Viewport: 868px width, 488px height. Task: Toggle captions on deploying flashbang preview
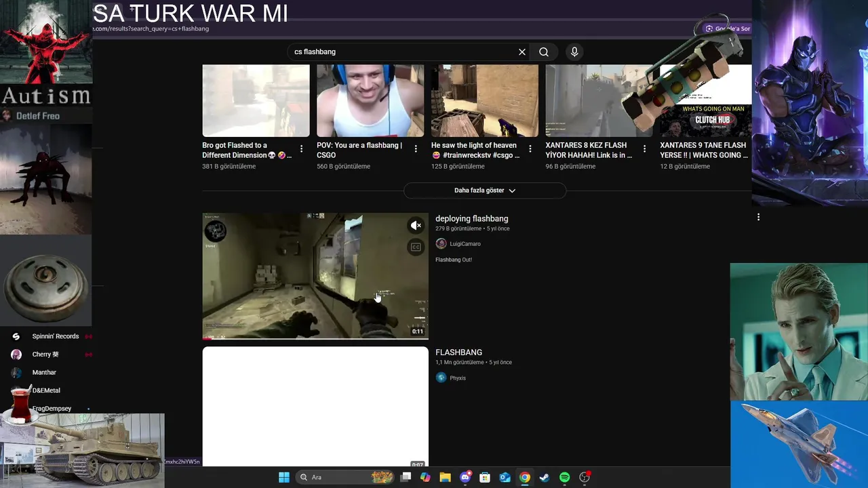416,247
